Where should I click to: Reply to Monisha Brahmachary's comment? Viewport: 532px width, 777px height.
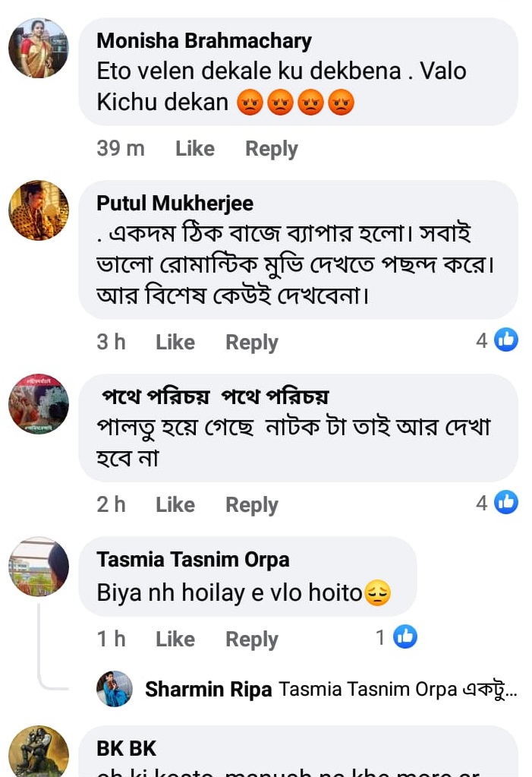(271, 149)
